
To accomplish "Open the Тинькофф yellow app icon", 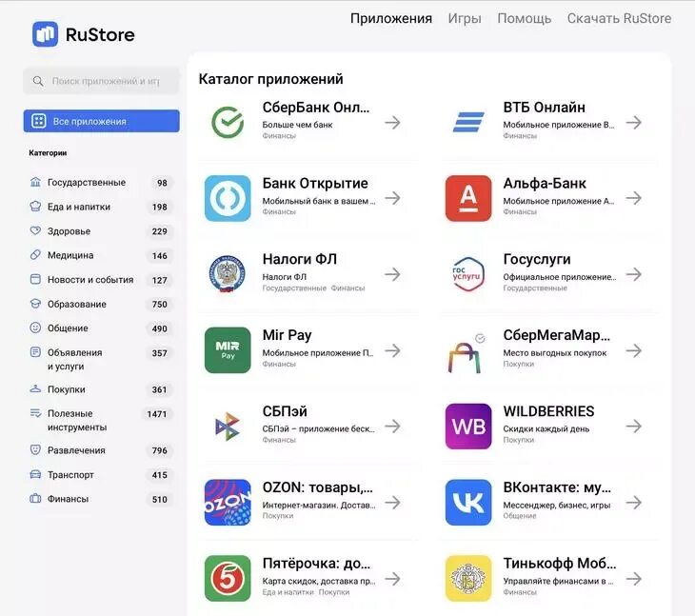I will click(468, 578).
